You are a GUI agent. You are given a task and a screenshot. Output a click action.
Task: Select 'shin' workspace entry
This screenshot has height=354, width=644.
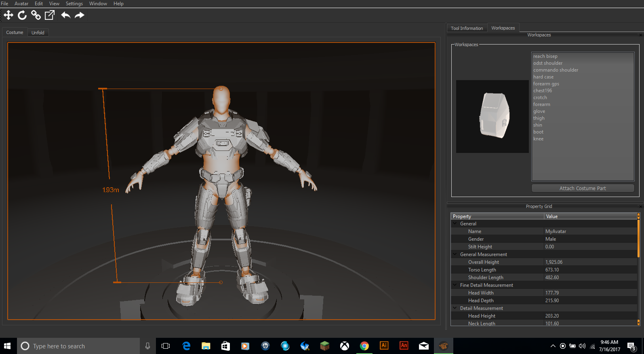tap(537, 125)
